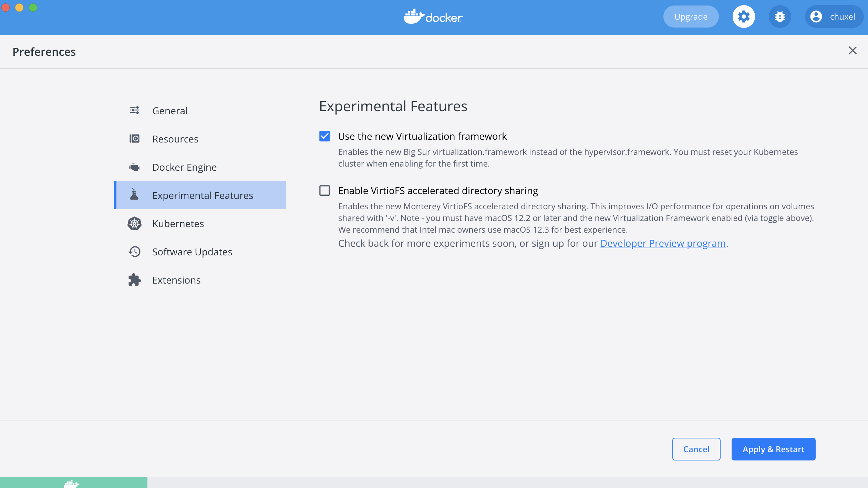Go to the Kubernetes settings section
This screenshot has width=868, height=488.
click(x=178, y=224)
